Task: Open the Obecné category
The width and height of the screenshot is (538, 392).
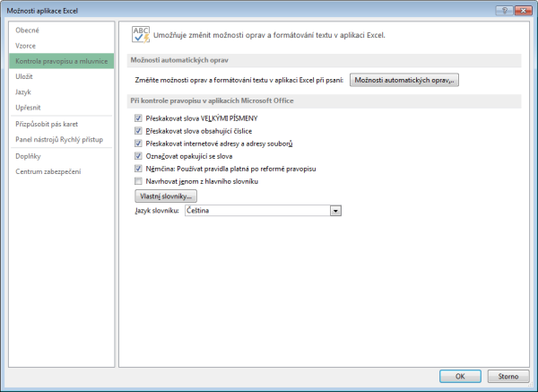Action: tap(61, 30)
